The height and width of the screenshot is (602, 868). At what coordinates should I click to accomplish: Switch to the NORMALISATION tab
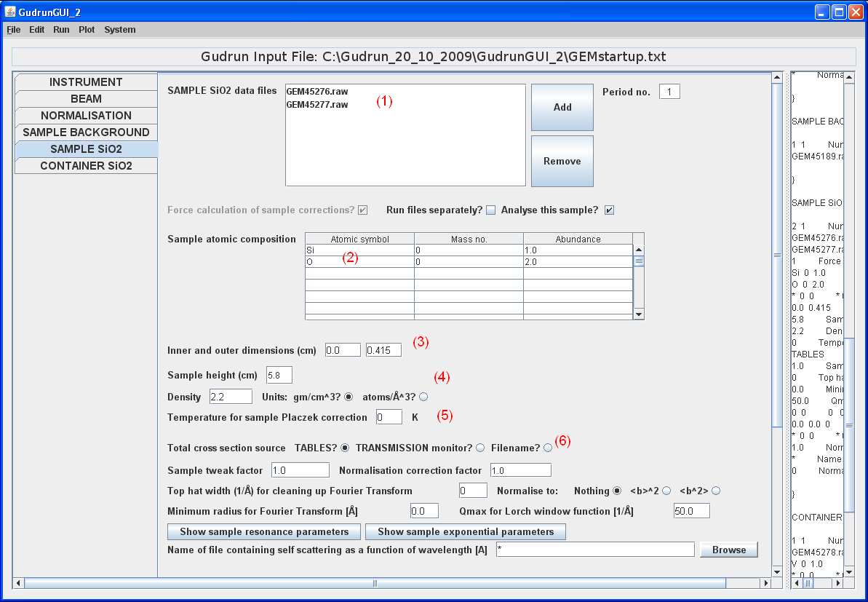[x=86, y=116]
